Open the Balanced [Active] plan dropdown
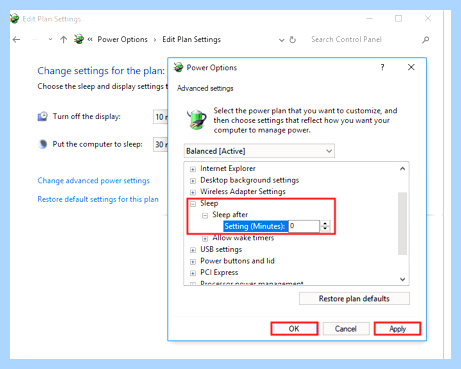Screen dimensions: 461x369 [x=259, y=151]
